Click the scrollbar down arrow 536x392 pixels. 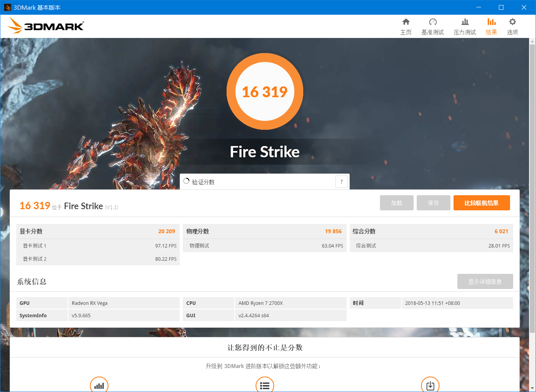pyautogui.click(x=533, y=388)
